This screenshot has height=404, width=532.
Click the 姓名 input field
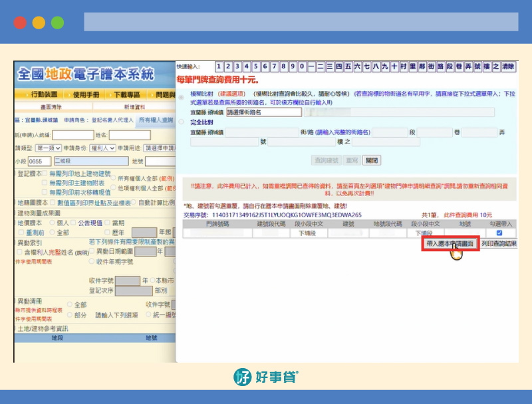(130, 135)
